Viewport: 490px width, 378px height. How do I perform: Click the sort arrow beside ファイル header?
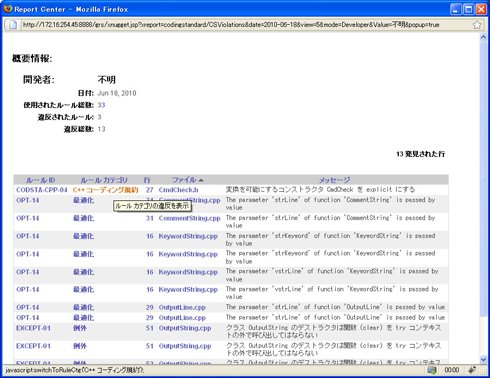[201, 180]
